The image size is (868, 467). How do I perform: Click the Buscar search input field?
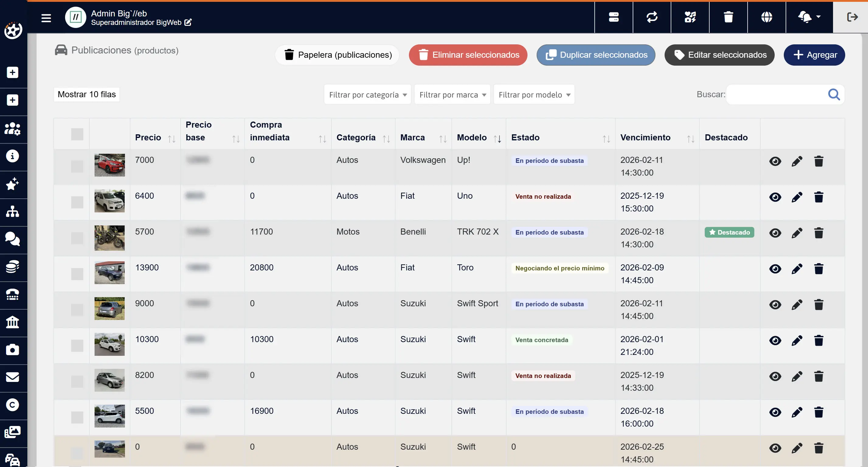coord(775,94)
